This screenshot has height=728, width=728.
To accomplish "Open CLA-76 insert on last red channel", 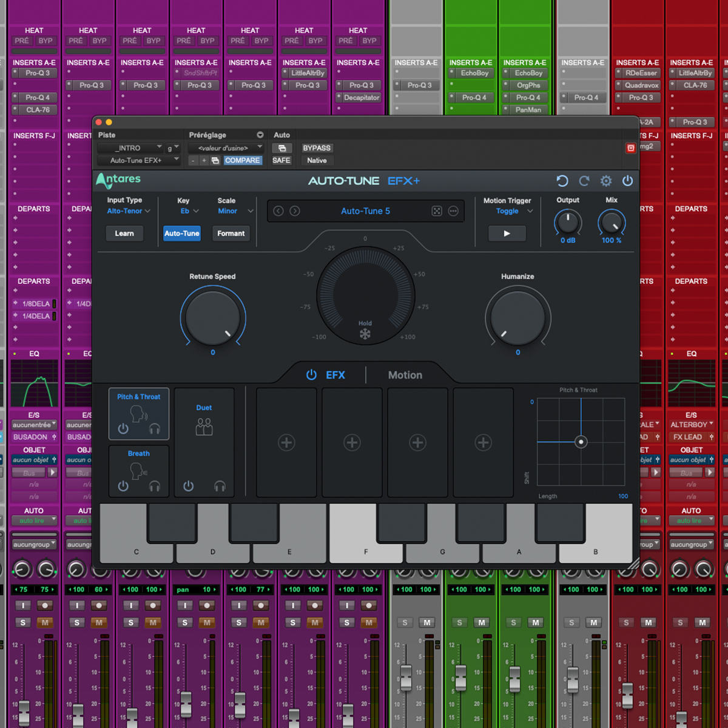I will point(692,85).
